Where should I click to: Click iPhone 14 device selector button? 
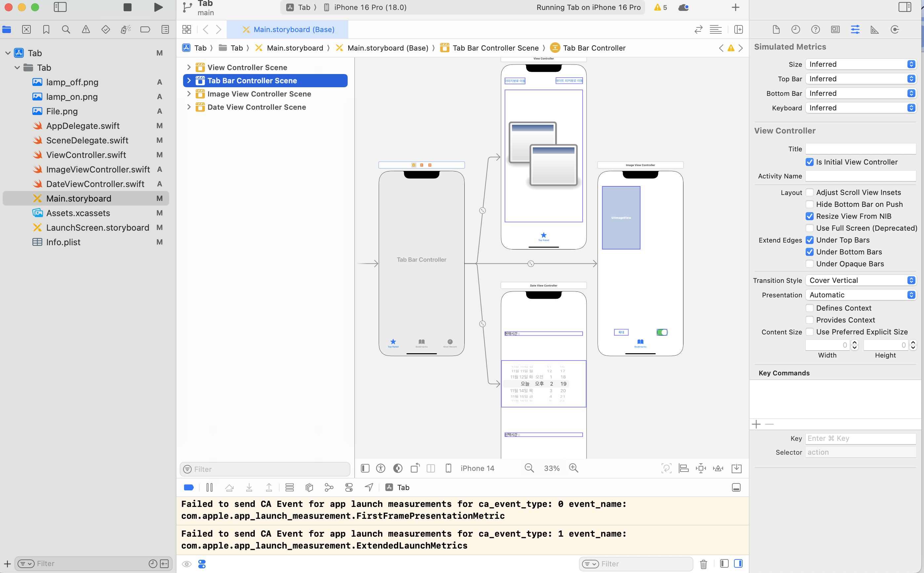[477, 468]
